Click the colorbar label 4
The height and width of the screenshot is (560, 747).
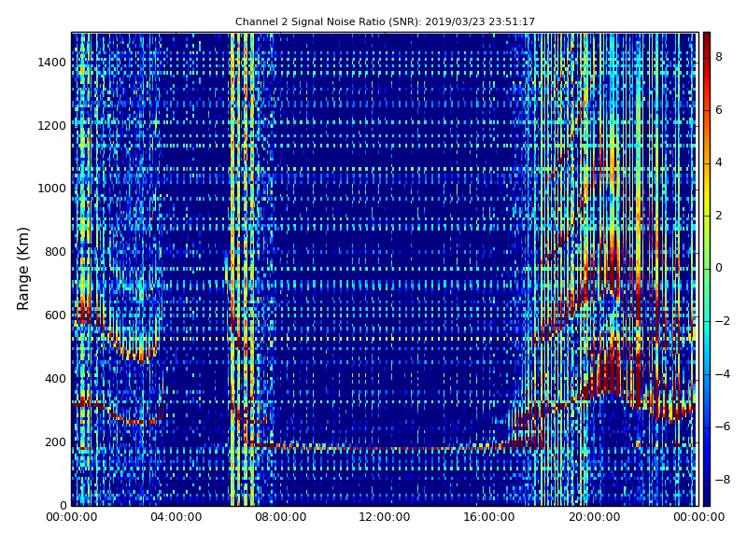point(719,162)
